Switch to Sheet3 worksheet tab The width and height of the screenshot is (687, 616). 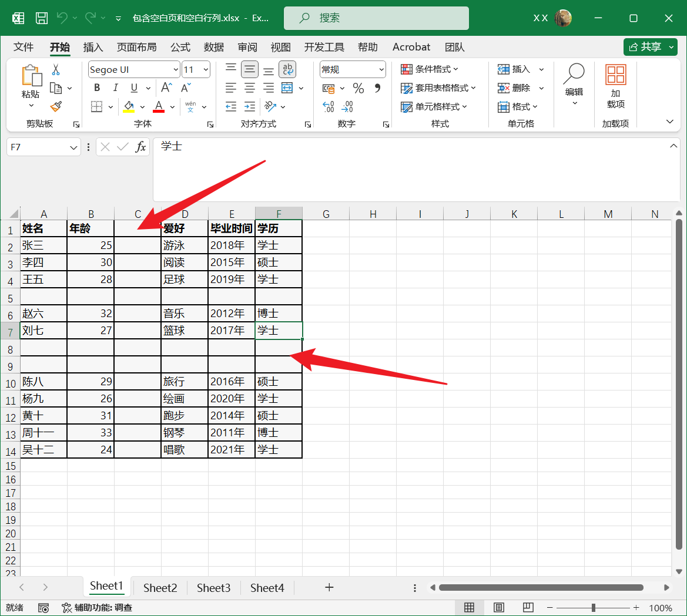[213, 587]
